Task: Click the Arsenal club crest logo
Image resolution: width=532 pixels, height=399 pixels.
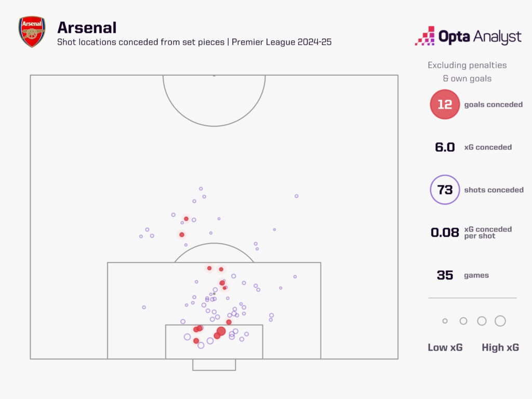Action: [x=32, y=32]
